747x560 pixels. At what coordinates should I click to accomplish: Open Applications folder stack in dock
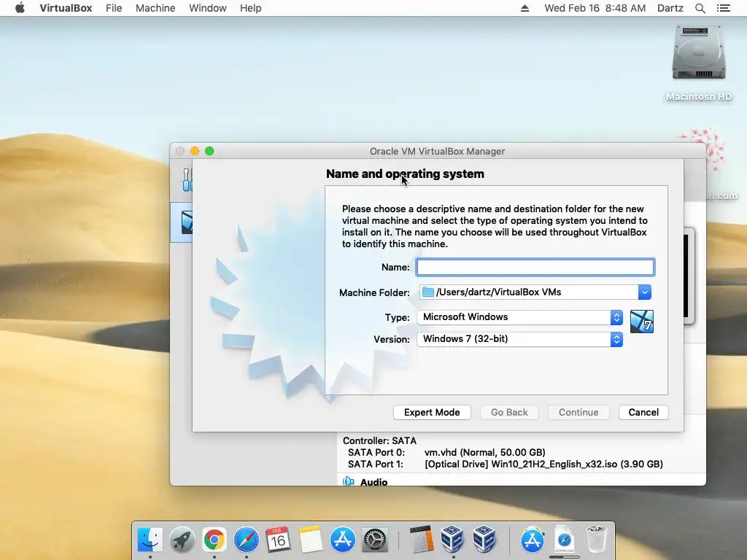pyautogui.click(x=532, y=540)
